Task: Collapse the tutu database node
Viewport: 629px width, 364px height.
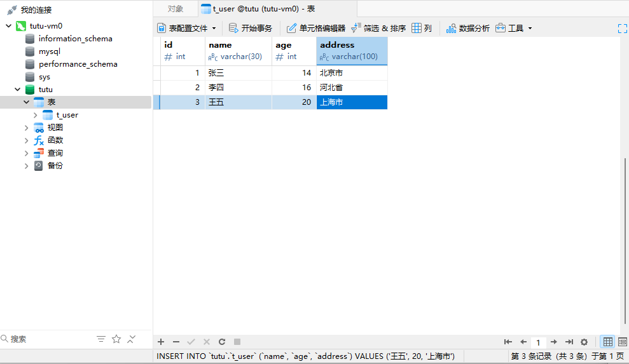Action: 17,90
